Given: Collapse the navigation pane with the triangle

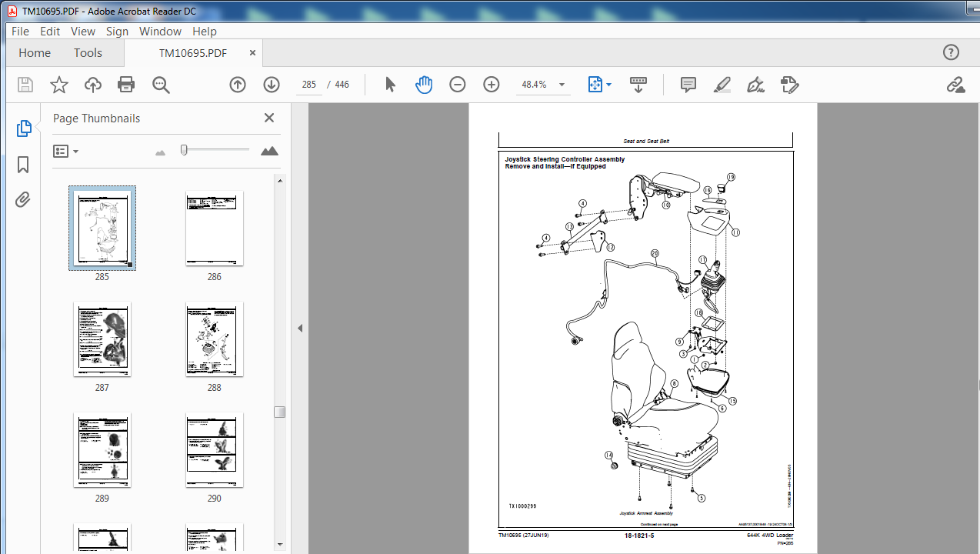Looking at the screenshot, I should [x=300, y=329].
